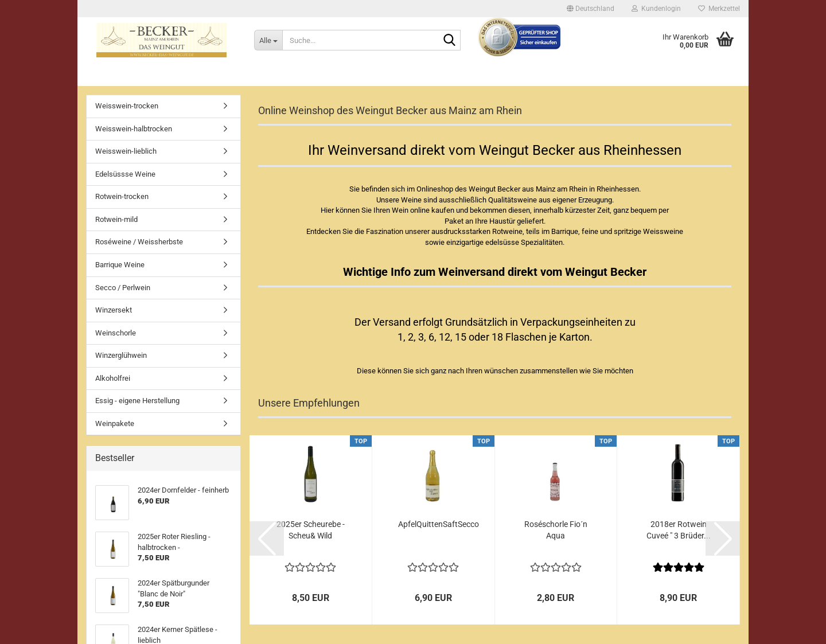Expand Edelsüssse Weine chevron
This screenshot has height=644, width=826.
225,174
